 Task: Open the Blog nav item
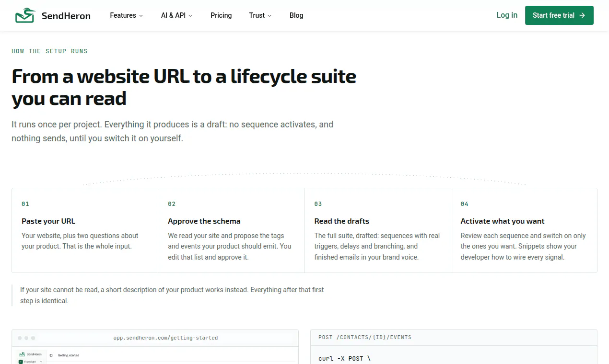[x=296, y=15]
